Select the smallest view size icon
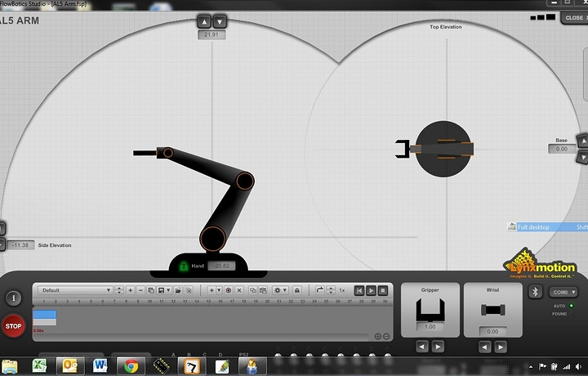The height and width of the screenshot is (376, 588). (x=532, y=18)
